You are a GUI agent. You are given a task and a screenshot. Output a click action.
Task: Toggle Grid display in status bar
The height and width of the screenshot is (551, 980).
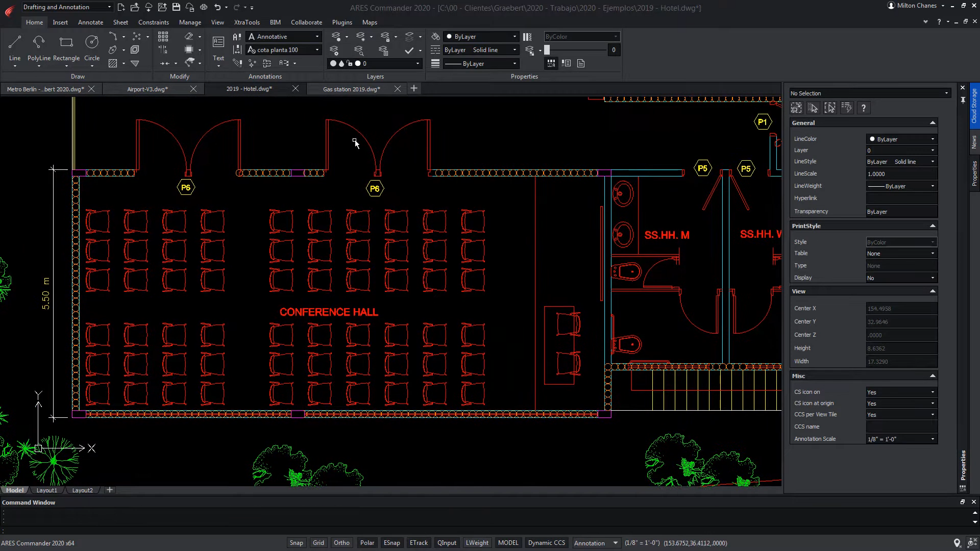coord(318,543)
